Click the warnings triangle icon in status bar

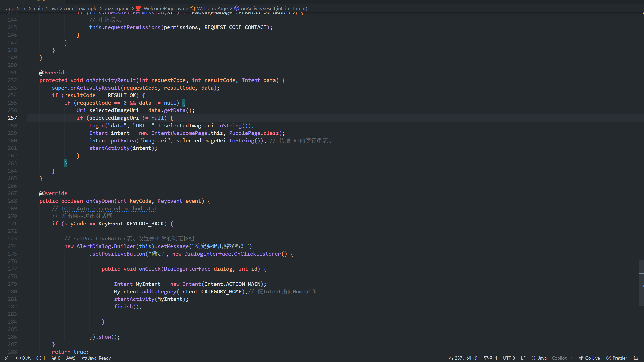[x=29, y=358]
